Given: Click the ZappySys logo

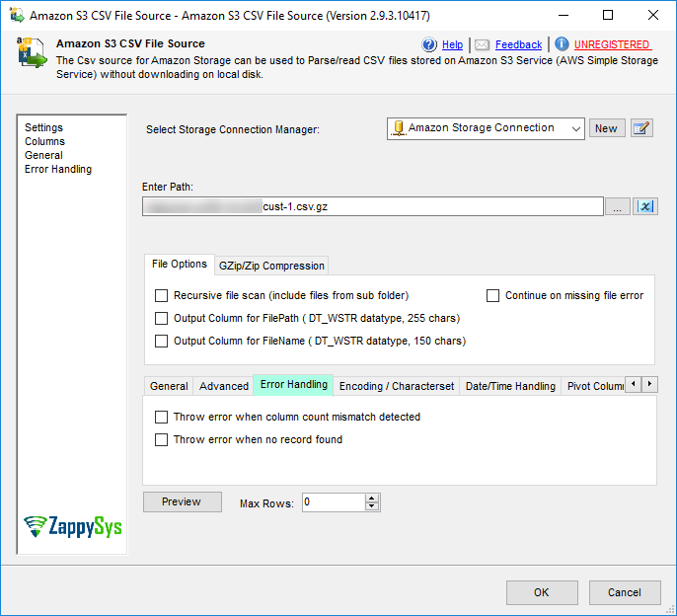Looking at the screenshot, I should coord(73,526).
